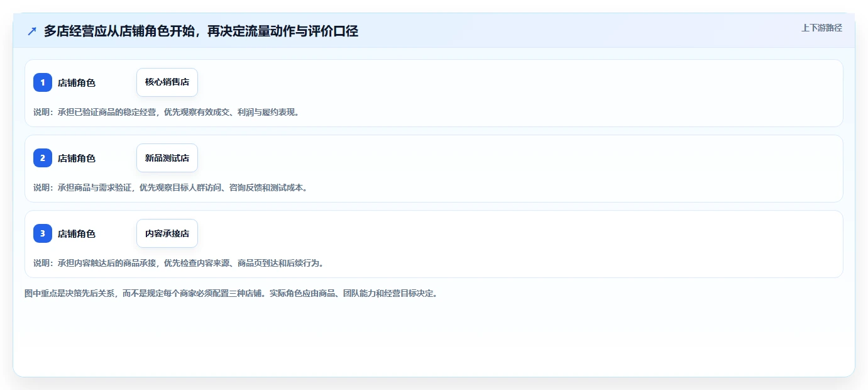Click the arrow icon beside the title
This screenshot has height=390, width=868.
32,31
